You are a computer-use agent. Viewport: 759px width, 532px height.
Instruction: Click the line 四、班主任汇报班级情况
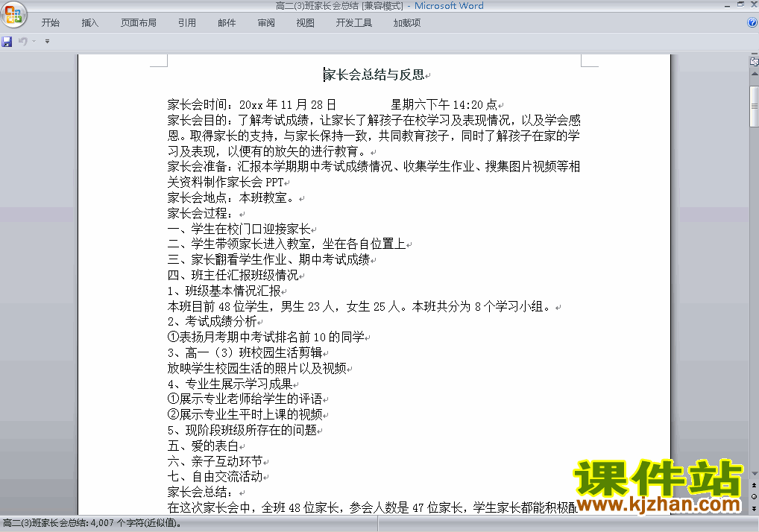[233, 275]
